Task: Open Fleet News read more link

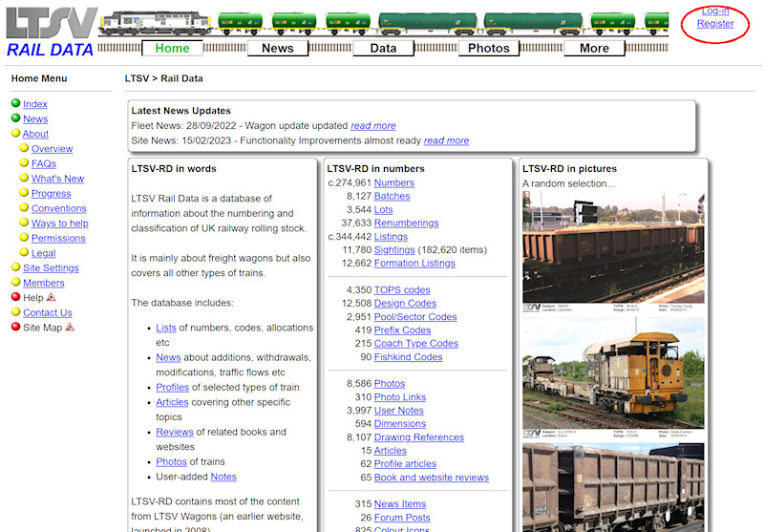Action: pyautogui.click(x=372, y=125)
